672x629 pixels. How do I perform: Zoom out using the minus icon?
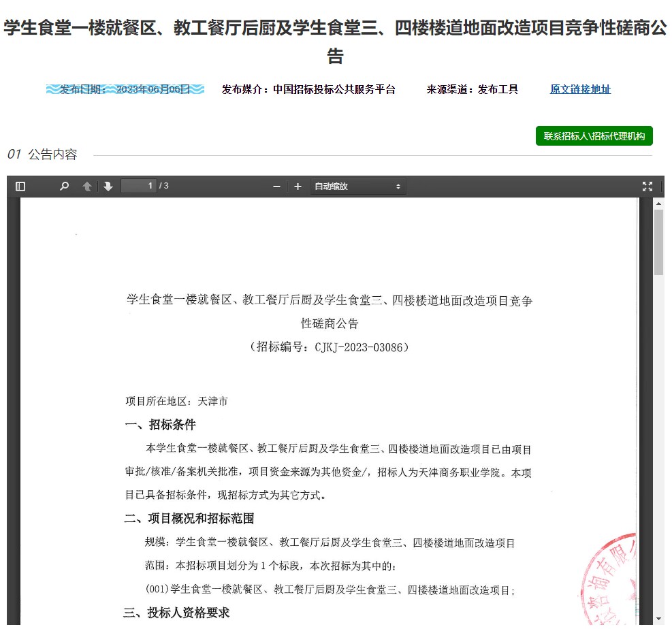click(276, 187)
